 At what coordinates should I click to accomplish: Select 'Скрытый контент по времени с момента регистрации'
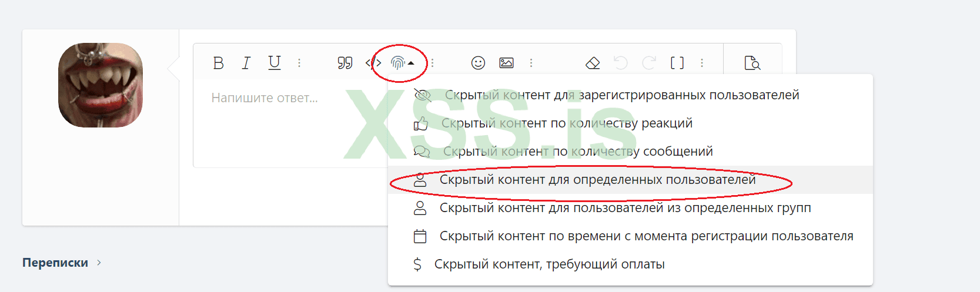pos(630,236)
